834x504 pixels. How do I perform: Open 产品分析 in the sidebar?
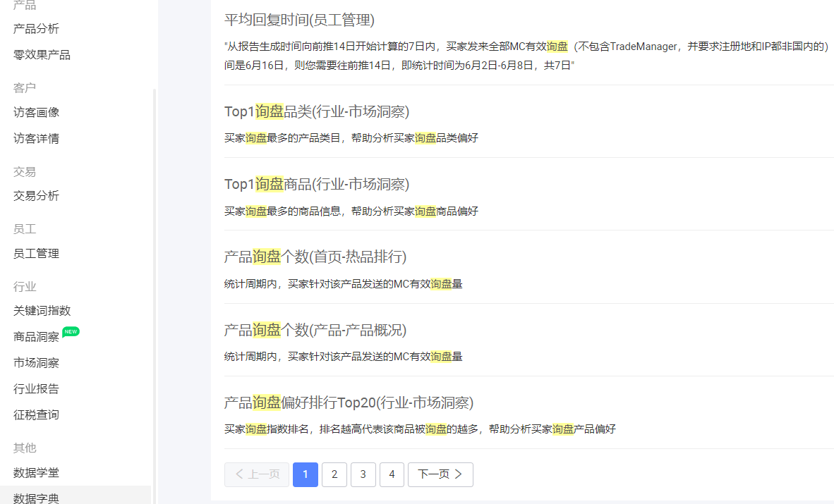tap(36, 29)
